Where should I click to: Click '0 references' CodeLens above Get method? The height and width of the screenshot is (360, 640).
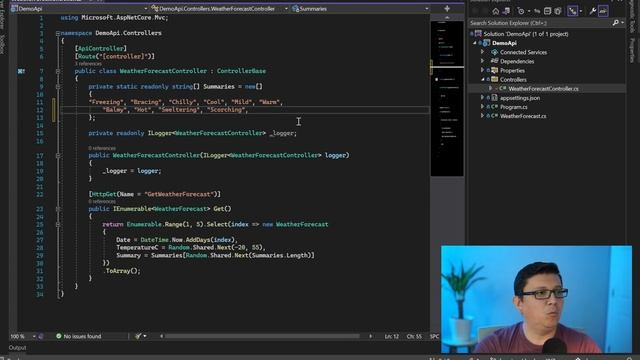[102, 202]
